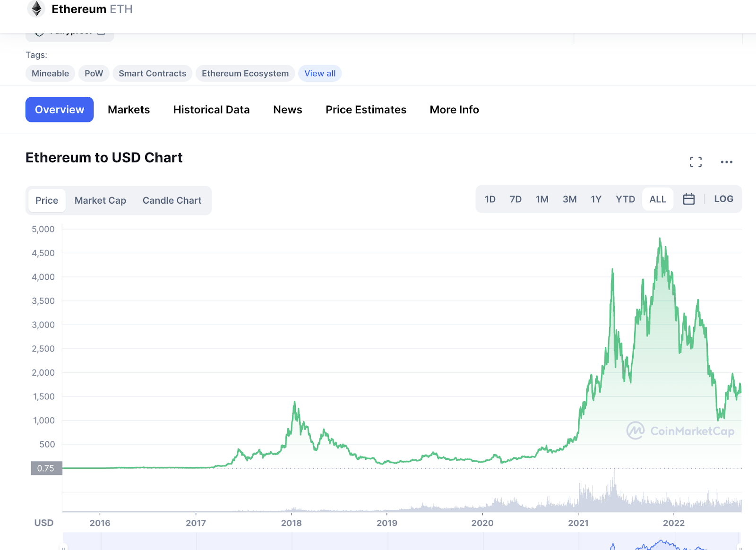
Task: Open the calendar date range picker
Action: [x=689, y=199]
